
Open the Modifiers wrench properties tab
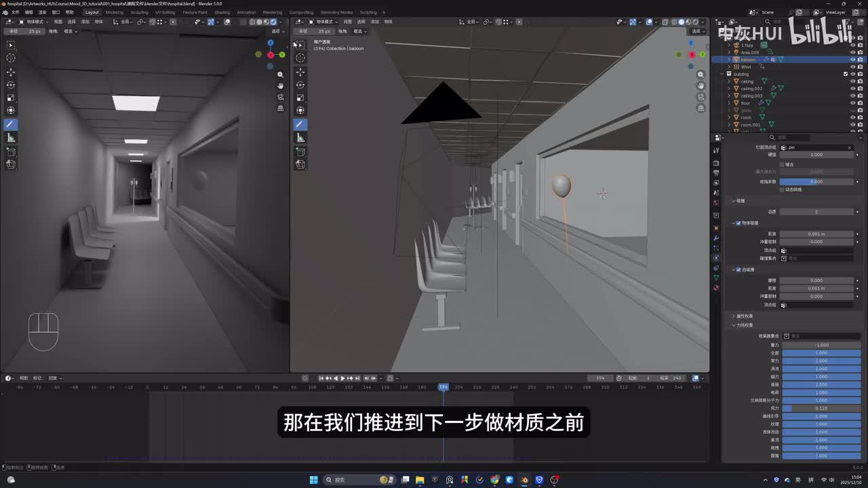click(x=716, y=238)
